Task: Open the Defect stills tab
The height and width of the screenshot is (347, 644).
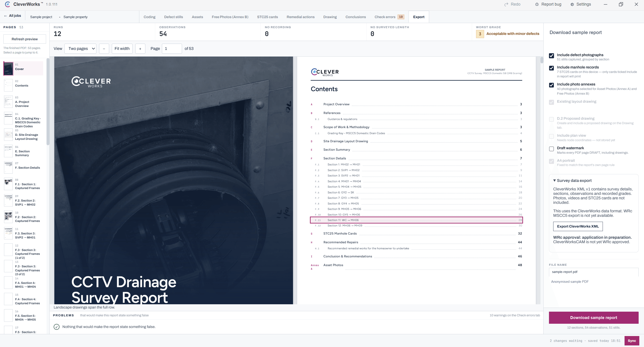Action: point(174,17)
